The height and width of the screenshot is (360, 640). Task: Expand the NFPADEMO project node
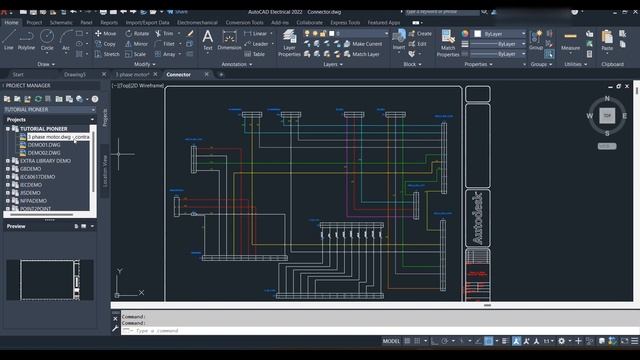(8, 201)
